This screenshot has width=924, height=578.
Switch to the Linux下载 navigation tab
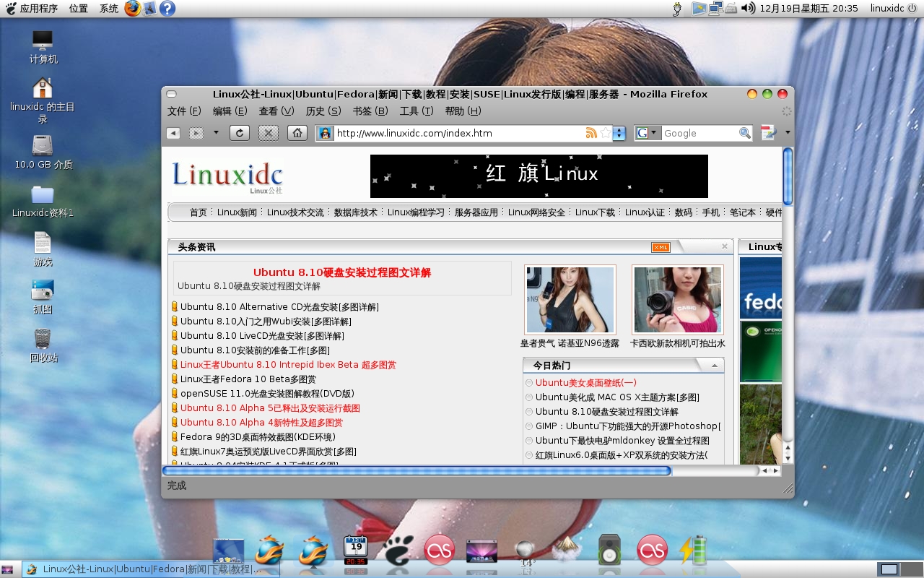pos(595,212)
